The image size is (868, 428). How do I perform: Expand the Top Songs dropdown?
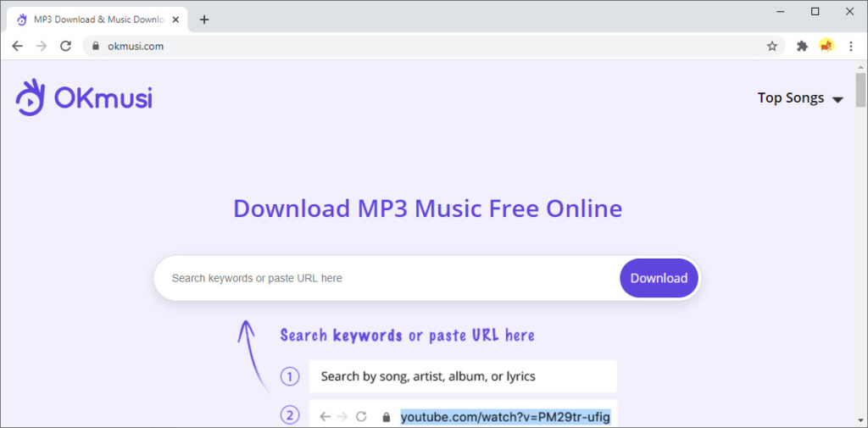click(800, 98)
